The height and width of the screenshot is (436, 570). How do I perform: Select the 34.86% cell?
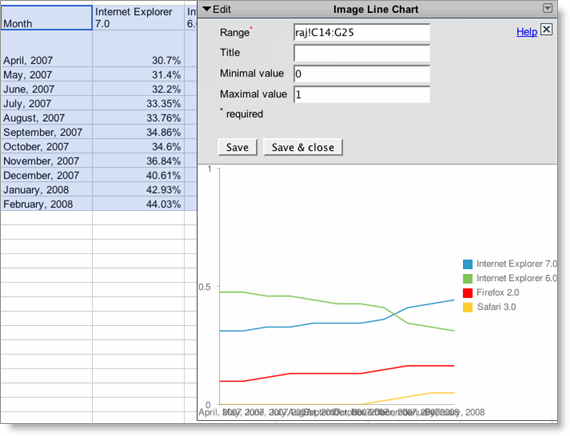[x=139, y=132]
